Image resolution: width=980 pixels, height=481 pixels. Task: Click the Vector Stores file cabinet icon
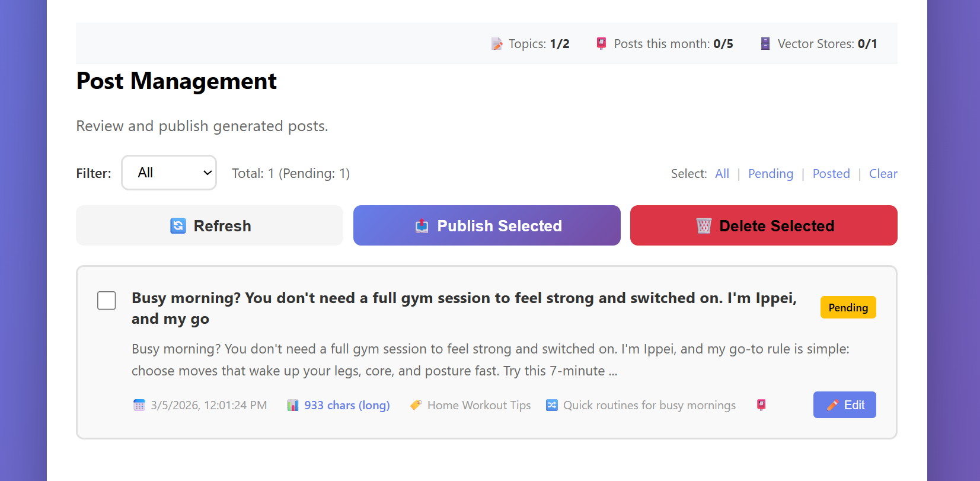pyautogui.click(x=765, y=43)
